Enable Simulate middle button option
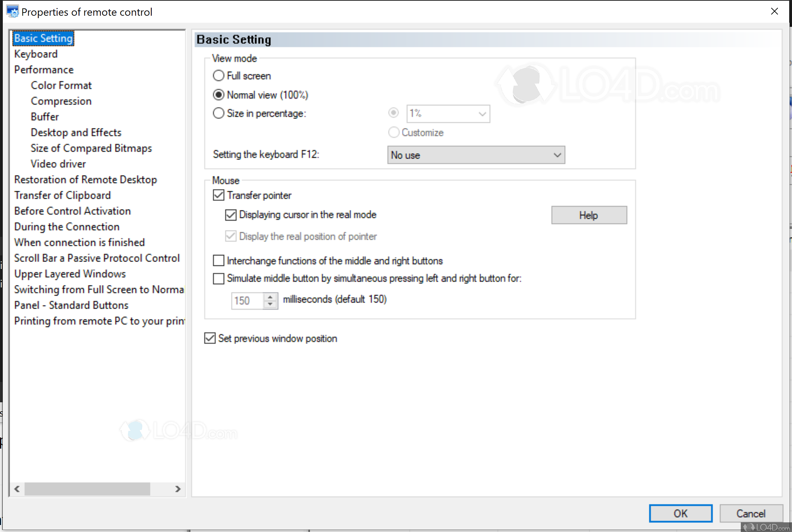The height and width of the screenshot is (532, 792). tap(218, 278)
